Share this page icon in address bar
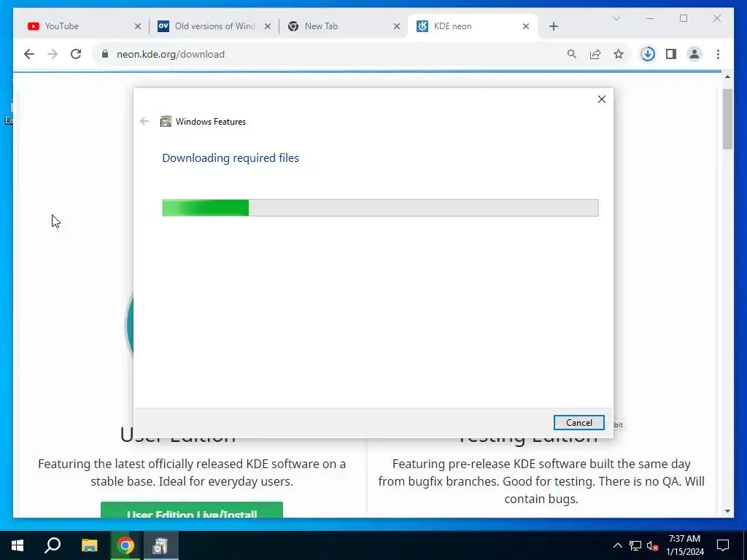747x560 pixels. tap(595, 54)
